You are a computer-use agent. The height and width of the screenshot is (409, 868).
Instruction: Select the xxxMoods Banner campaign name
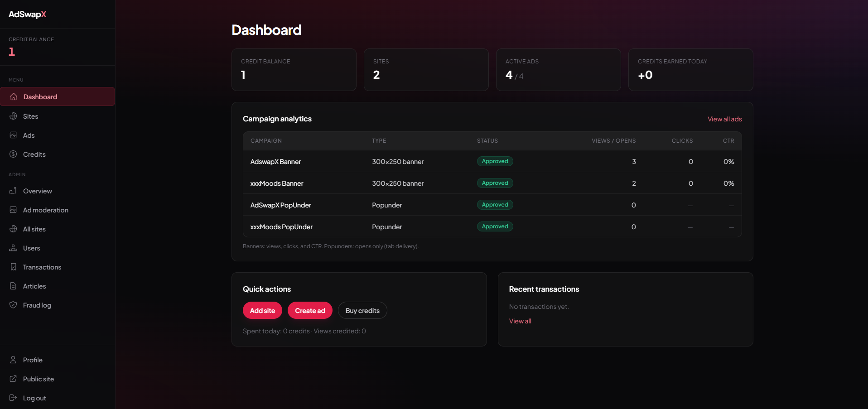point(277,183)
